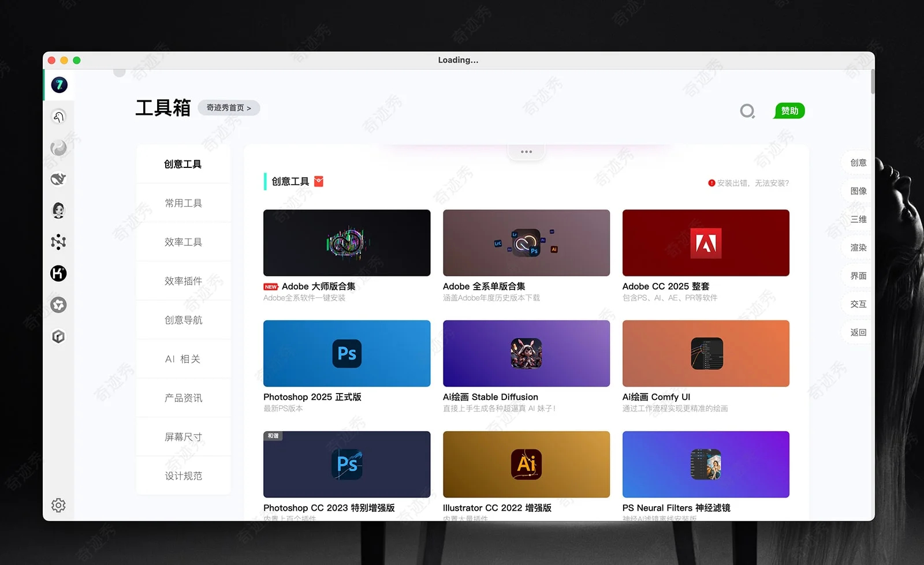Viewport: 924px width, 565px height.
Task: Open the AI 相关 section
Action: (182, 358)
